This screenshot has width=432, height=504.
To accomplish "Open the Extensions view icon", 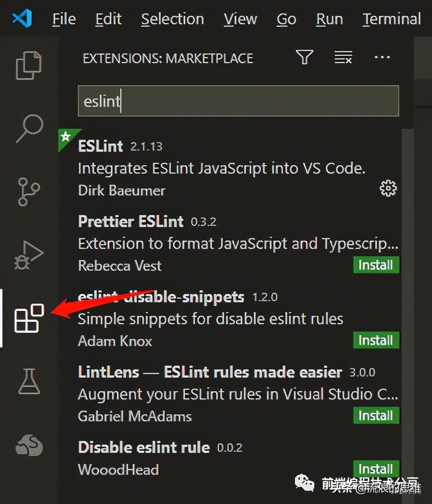I will (x=29, y=318).
